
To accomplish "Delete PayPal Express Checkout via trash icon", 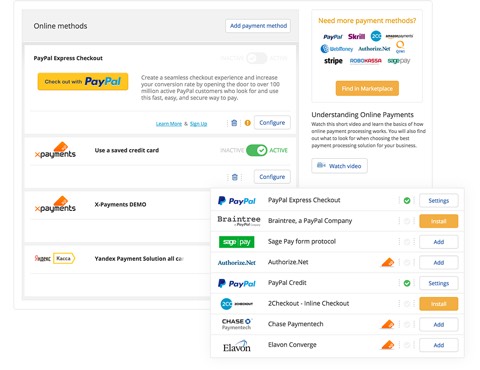I will pyautogui.click(x=234, y=123).
